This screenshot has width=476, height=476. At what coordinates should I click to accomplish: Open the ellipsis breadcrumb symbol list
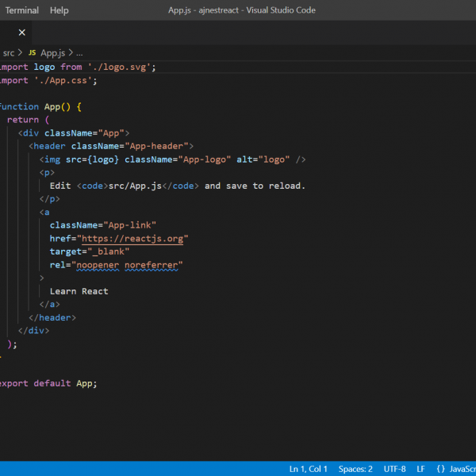coord(79,52)
